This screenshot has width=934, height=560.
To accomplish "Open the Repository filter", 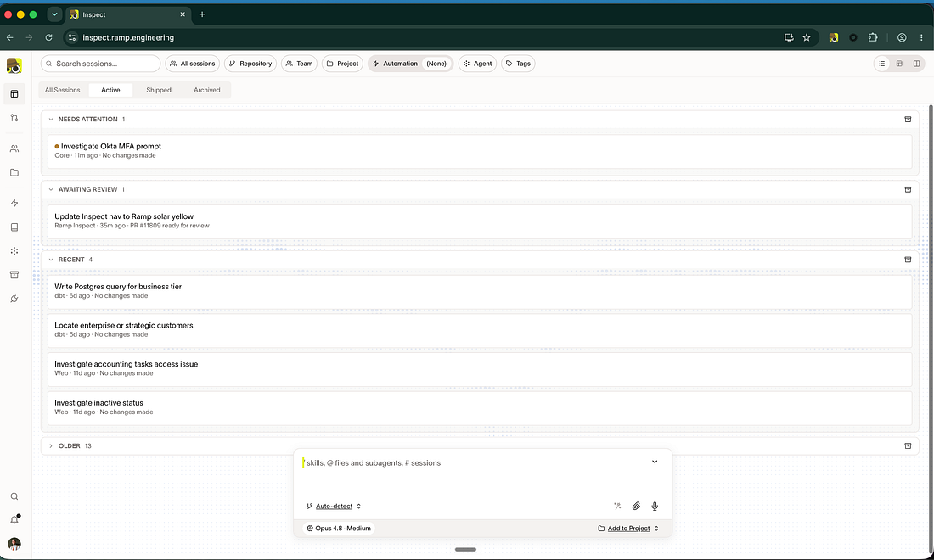I will [x=250, y=64].
